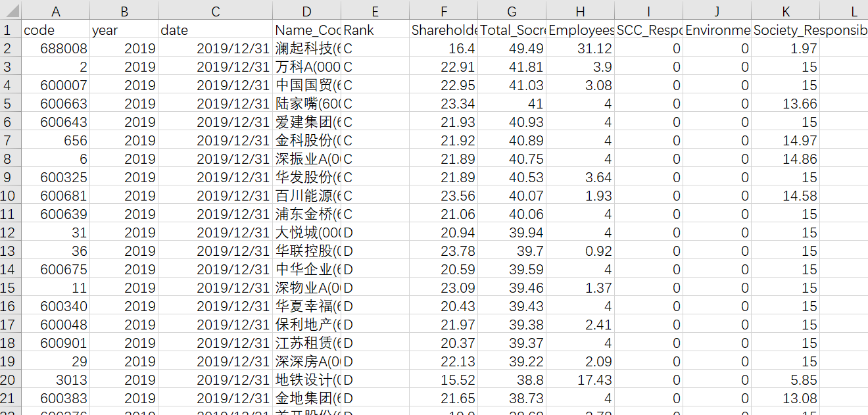
Task: Select cell with code 600639
Action: point(55,214)
